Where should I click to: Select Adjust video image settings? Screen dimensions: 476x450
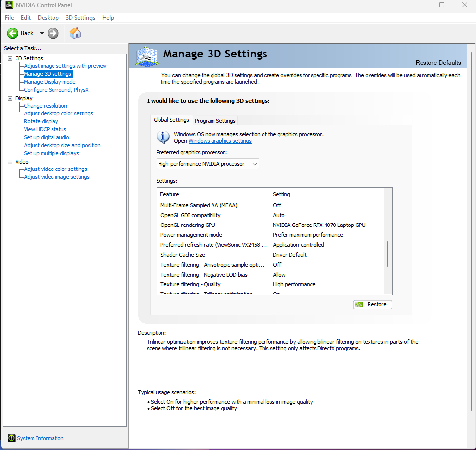point(56,177)
